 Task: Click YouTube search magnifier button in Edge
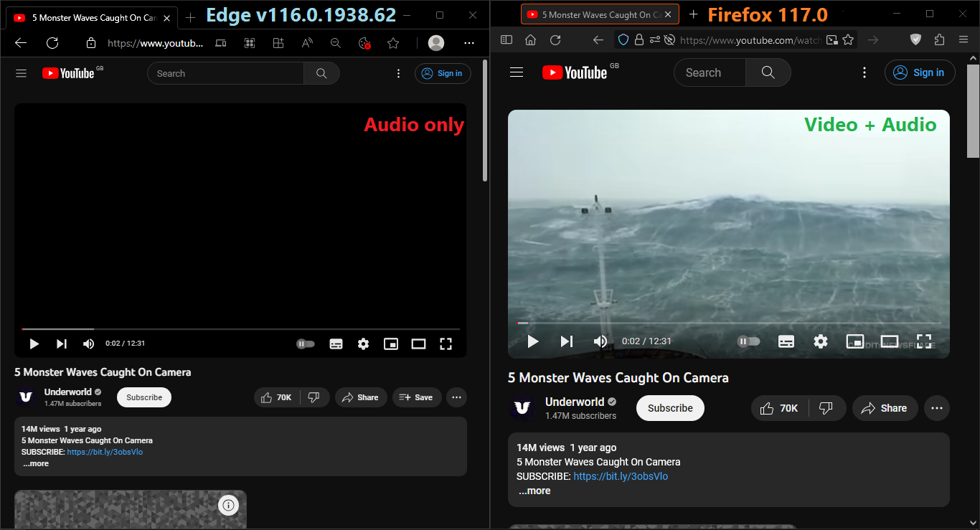321,73
